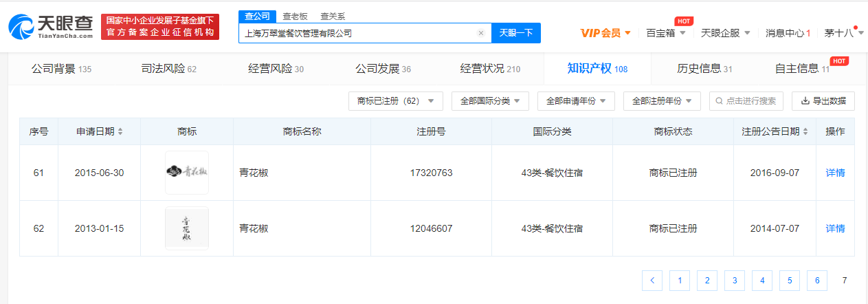Screen dimensions: 868x304
Task: Switch to 查关系 search tab
Action: click(333, 16)
